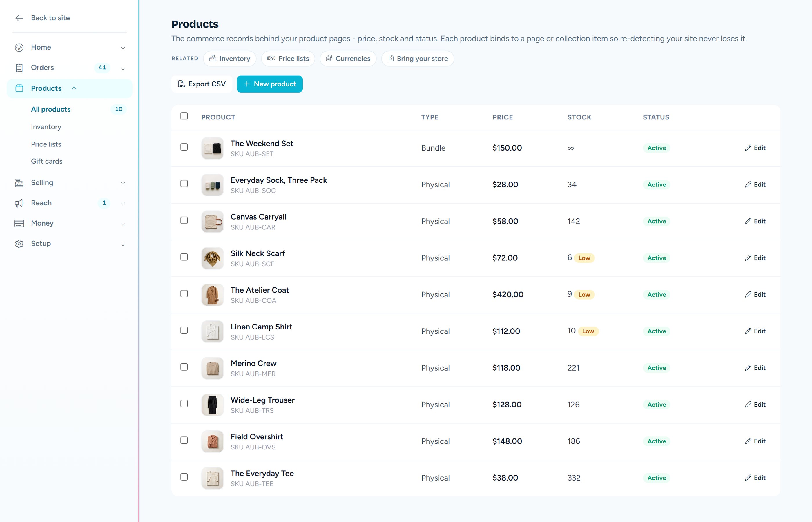Select the Wide-Leg Trouser checkbox

click(x=184, y=403)
